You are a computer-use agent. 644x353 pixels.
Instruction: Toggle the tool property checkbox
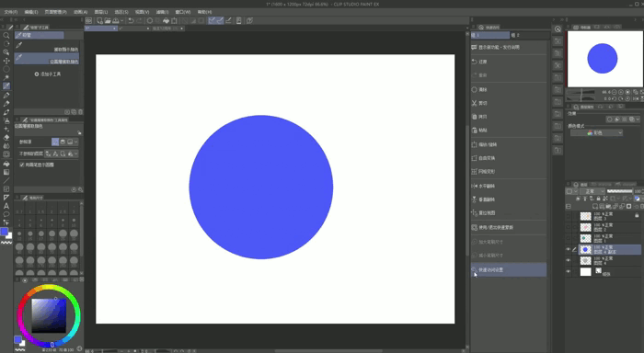pyautogui.click(x=22, y=165)
